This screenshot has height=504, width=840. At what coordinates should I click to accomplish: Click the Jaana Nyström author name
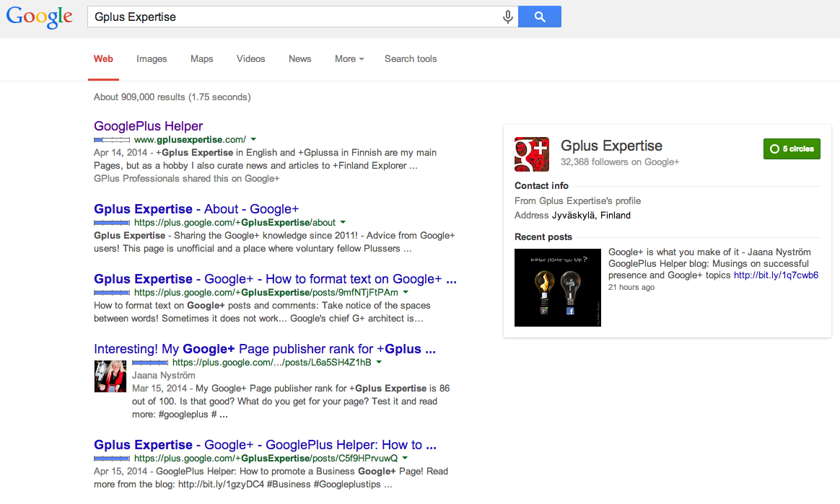163,376
